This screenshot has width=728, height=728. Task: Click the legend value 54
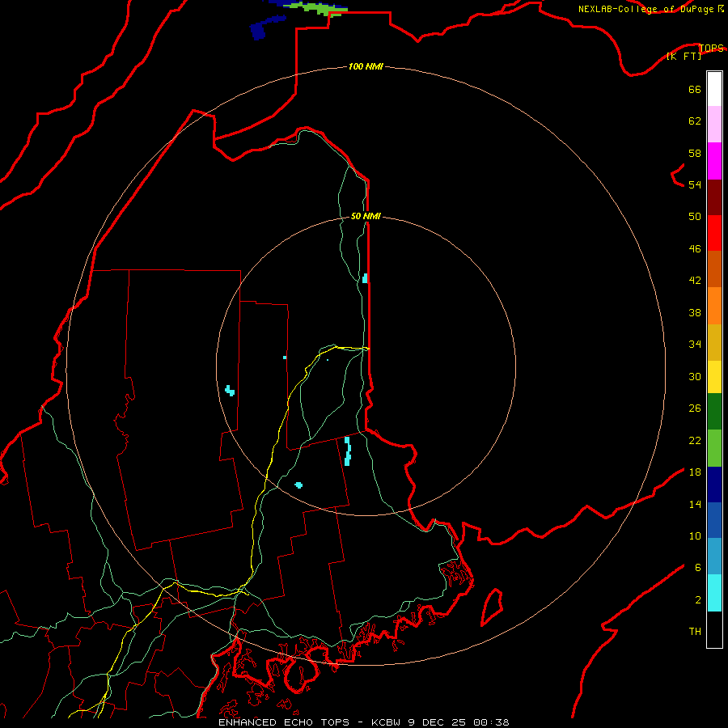(695, 184)
